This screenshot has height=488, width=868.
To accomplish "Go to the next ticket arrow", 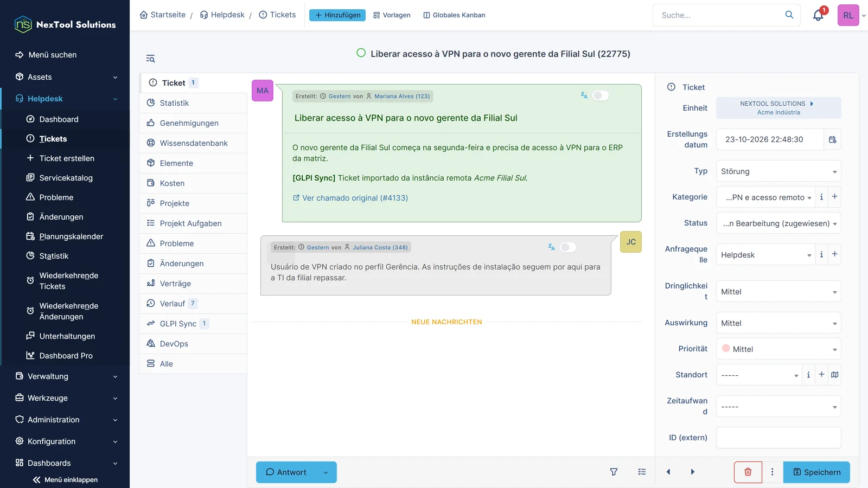I will 693,472.
